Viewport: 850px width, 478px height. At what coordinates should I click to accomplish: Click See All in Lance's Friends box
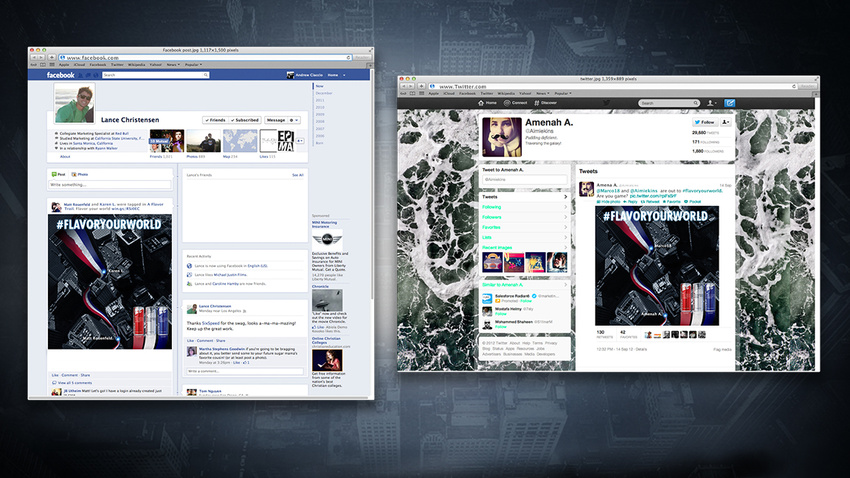[x=298, y=175]
